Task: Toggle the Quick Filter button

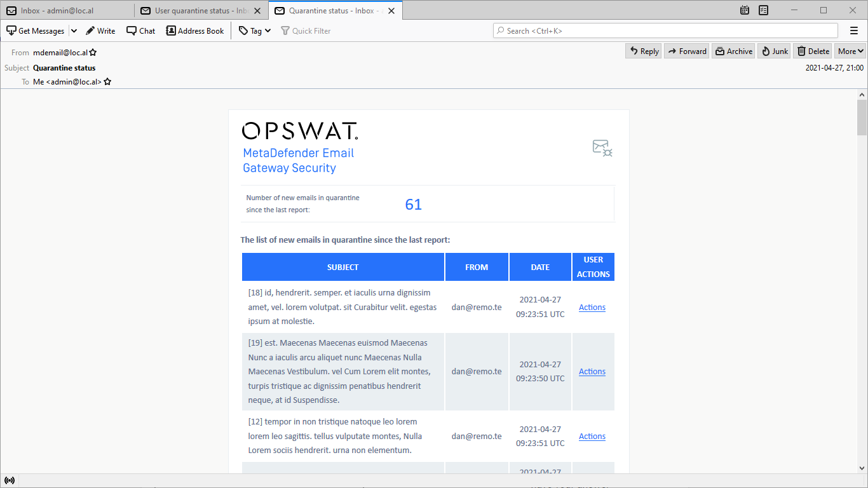Action: tap(306, 30)
